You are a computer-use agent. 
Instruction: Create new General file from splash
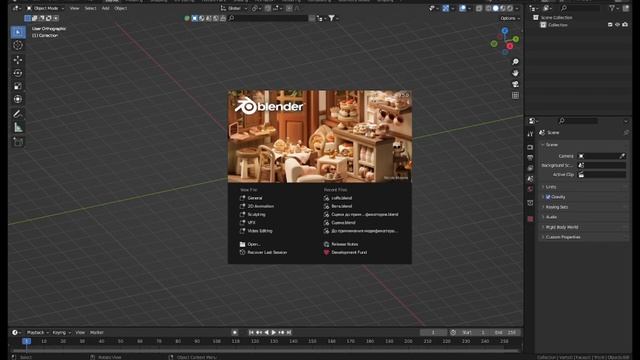[255, 198]
